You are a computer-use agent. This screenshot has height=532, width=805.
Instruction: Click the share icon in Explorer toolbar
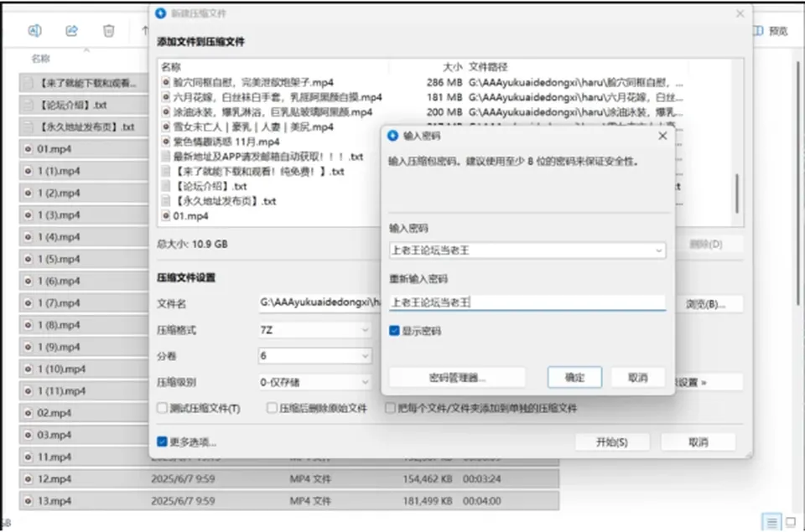pos(71,31)
